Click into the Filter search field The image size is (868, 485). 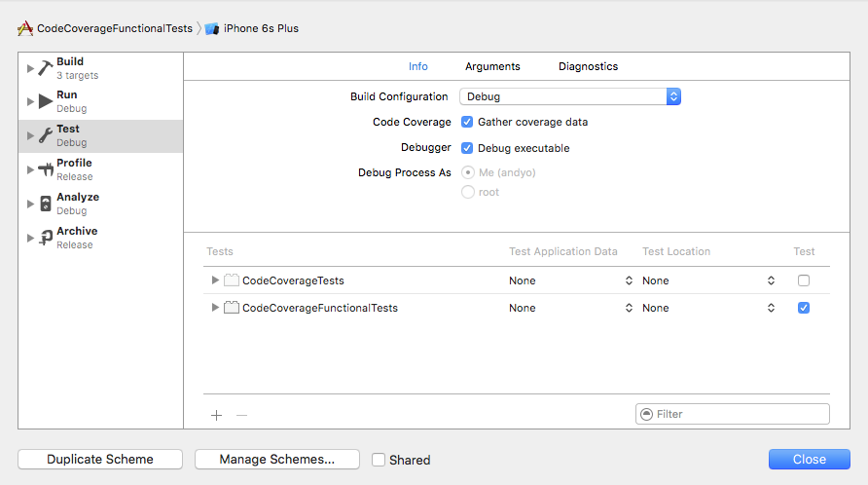[733, 414]
